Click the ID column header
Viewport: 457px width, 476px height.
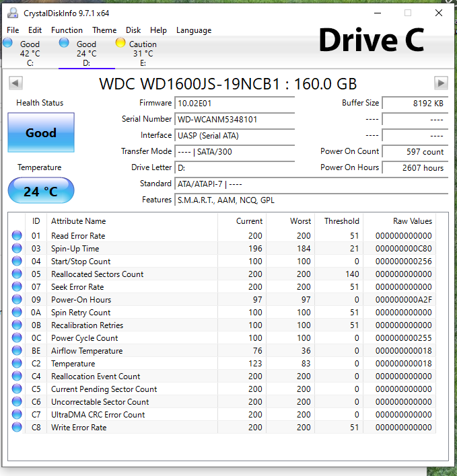(x=36, y=221)
